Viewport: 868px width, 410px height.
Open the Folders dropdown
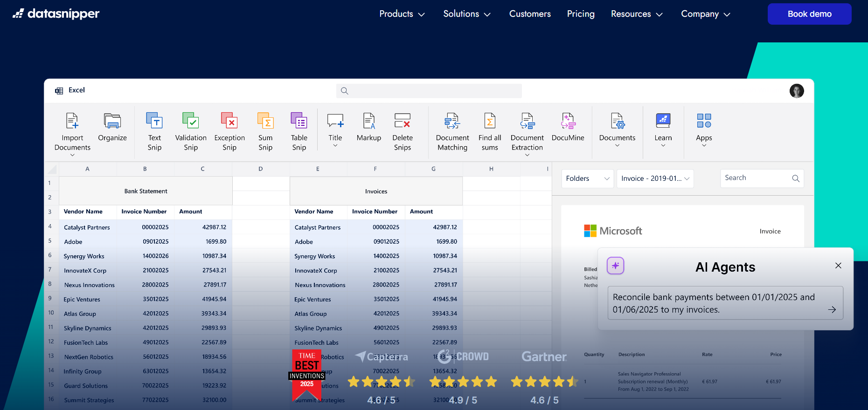click(587, 178)
